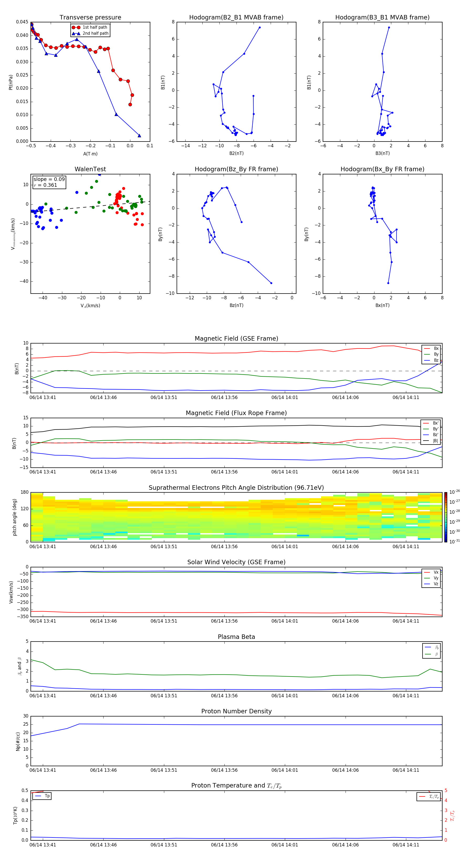
Task: Select the "pitch angle (deg)" y-axis label
Action: 14,517
